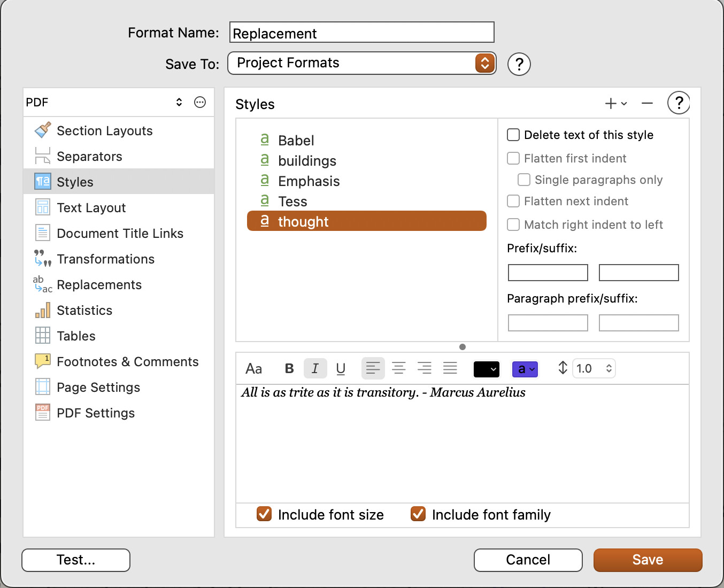
Task: Open Document Title Links pane
Action: point(119,234)
